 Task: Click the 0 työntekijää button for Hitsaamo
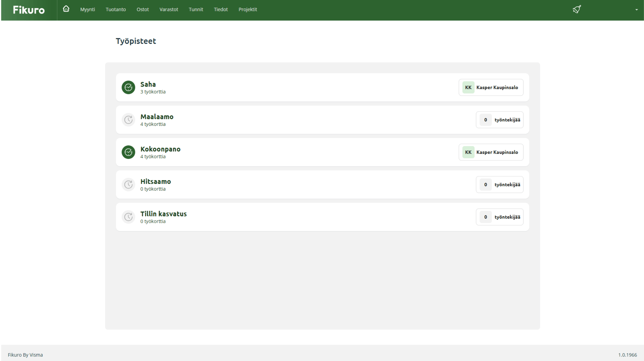coord(500,185)
